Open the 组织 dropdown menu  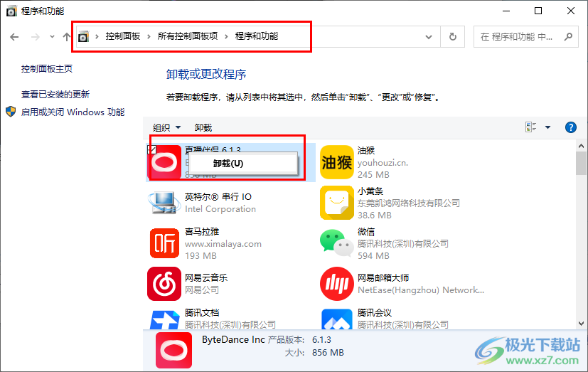pyautogui.click(x=167, y=127)
